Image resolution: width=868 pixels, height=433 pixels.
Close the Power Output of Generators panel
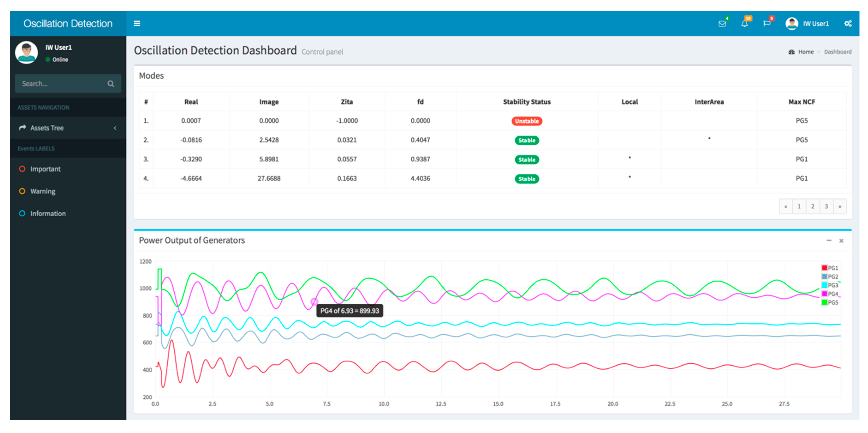841,241
